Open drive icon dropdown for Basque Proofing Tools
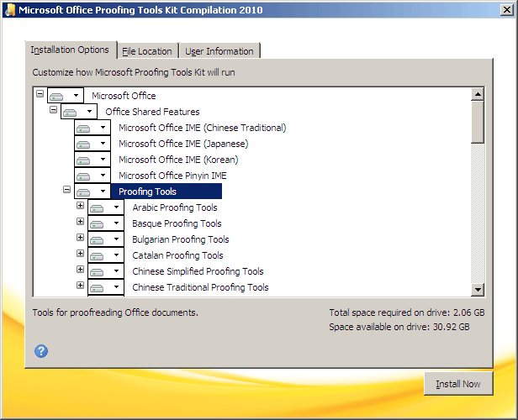Image resolution: width=518 pixels, height=420 pixels. pyautogui.click(x=106, y=223)
